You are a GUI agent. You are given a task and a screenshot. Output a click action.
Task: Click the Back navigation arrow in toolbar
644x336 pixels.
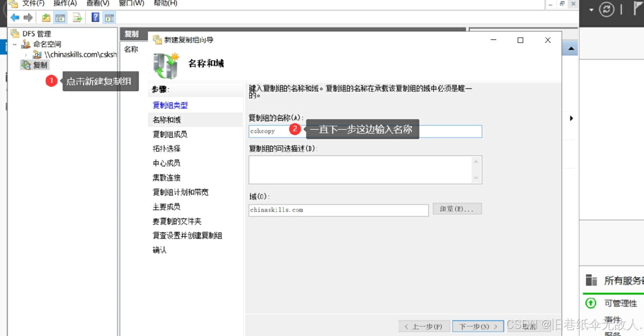tap(15, 17)
